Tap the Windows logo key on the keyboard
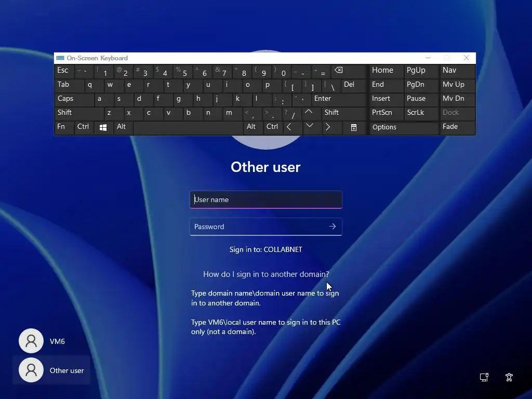 (103, 127)
